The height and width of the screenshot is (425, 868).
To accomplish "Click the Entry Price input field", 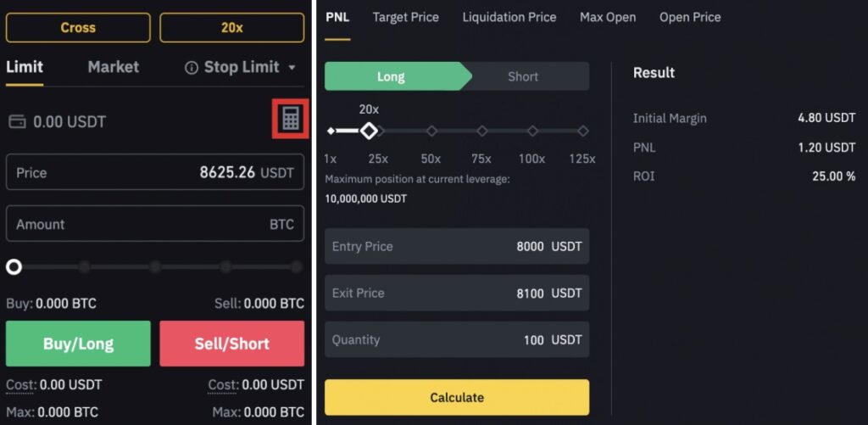I will pyautogui.click(x=457, y=246).
